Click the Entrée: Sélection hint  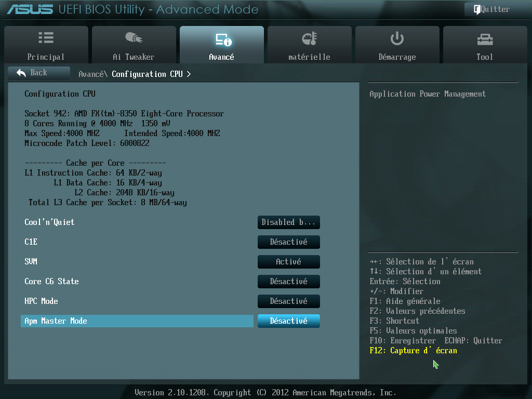click(x=405, y=281)
